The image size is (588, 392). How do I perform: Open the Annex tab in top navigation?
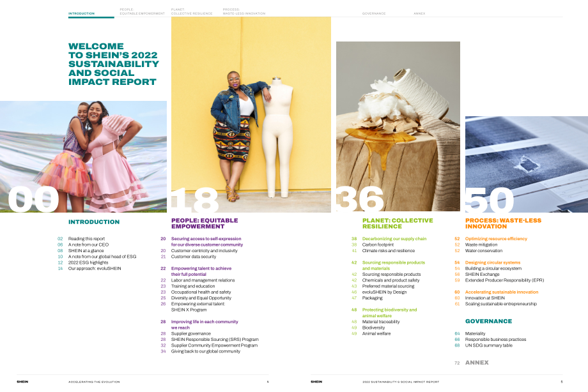tap(419, 13)
